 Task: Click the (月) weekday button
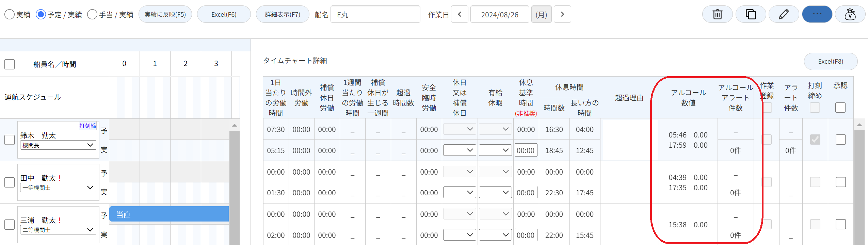pyautogui.click(x=541, y=14)
